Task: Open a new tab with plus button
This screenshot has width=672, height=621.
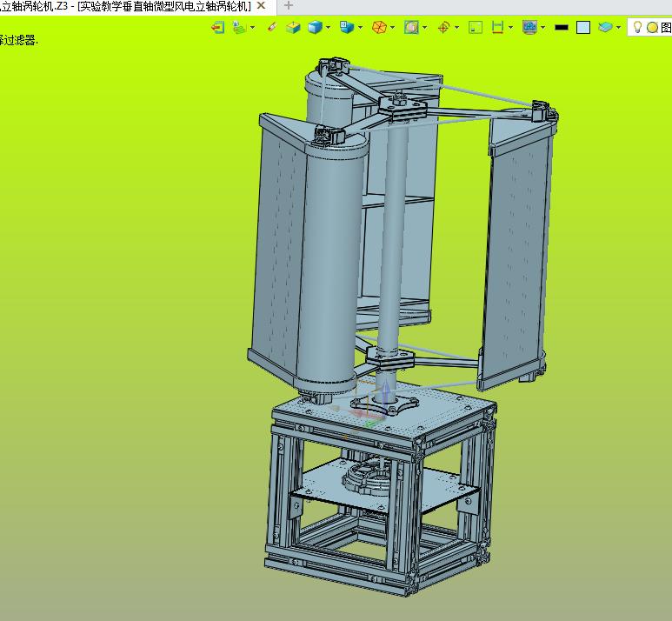Action: click(x=289, y=6)
